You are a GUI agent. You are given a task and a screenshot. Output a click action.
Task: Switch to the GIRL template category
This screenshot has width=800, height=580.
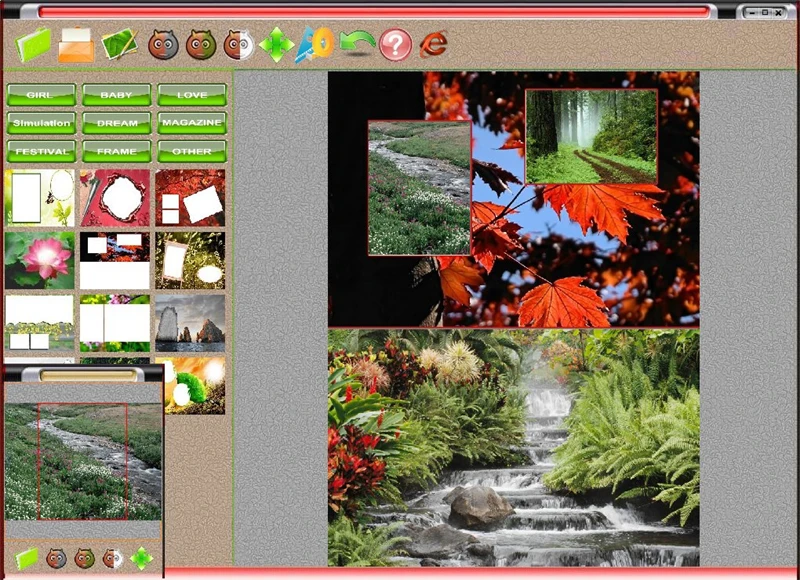click(x=39, y=95)
